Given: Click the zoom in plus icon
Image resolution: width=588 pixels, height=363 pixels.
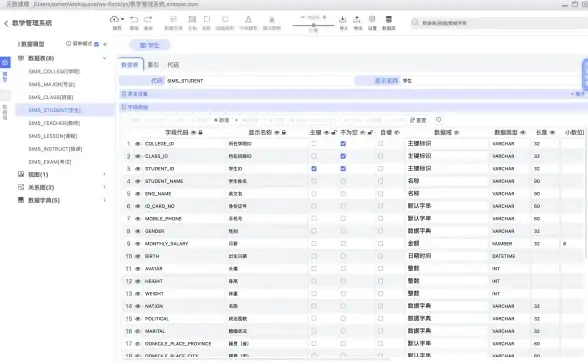Looking at the screenshot, I should [324, 17].
